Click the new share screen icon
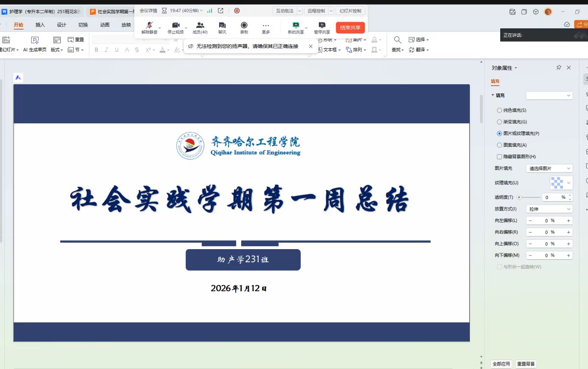The height and width of the screenshot is (369, 588). [295, 25]
